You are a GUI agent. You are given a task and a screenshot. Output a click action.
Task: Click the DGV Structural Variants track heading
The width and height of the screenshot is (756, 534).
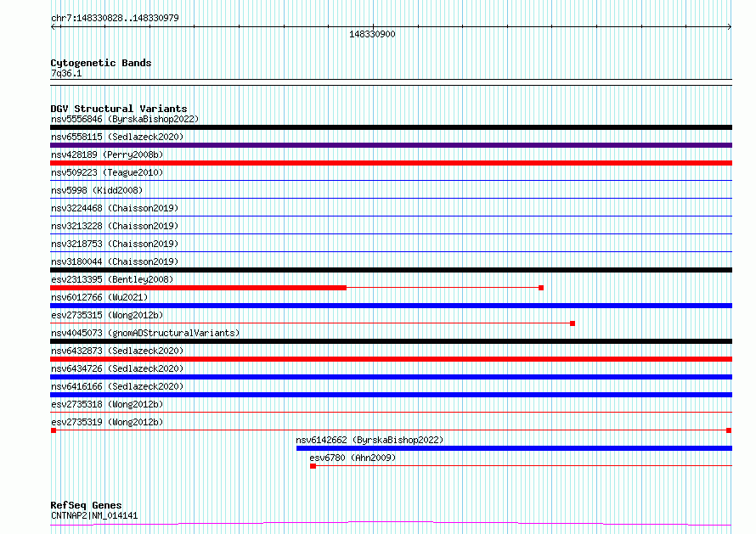coord(119,109)
